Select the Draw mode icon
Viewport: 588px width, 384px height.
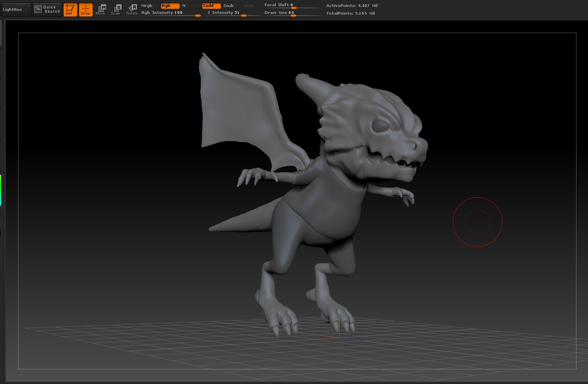pos(85,10)
